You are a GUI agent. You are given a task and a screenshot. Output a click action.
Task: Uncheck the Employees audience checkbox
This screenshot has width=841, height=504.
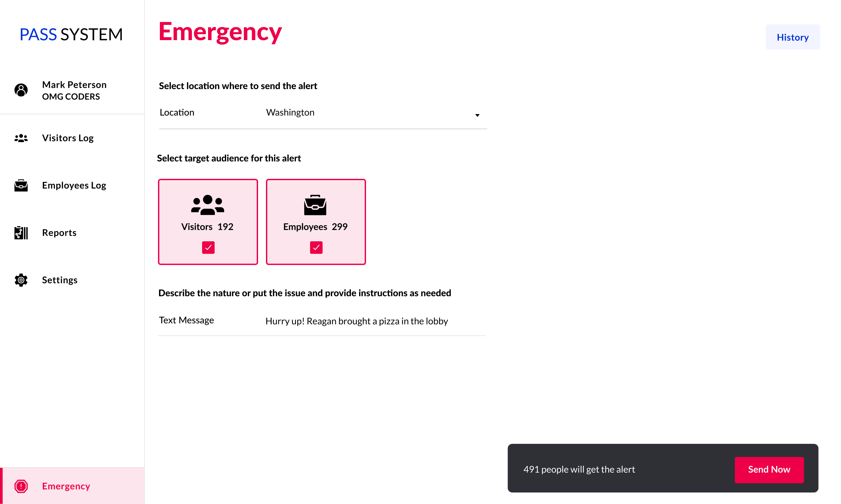point(316,248)
